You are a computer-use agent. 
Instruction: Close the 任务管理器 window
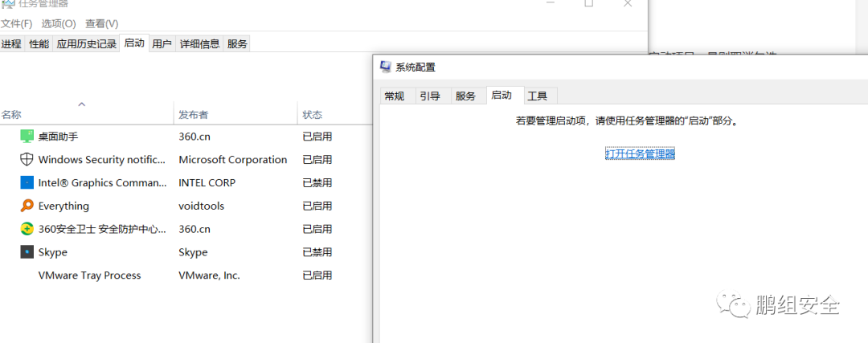(628, 2)
